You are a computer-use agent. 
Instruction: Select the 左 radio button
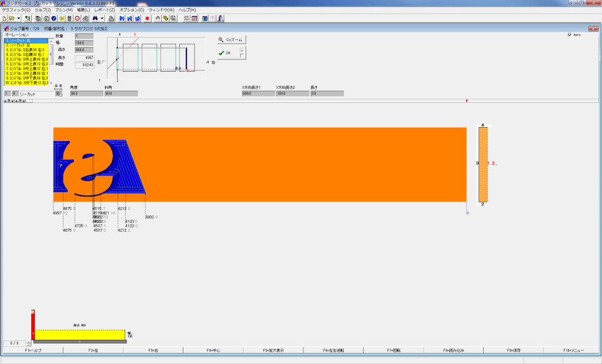coord(103,62)
